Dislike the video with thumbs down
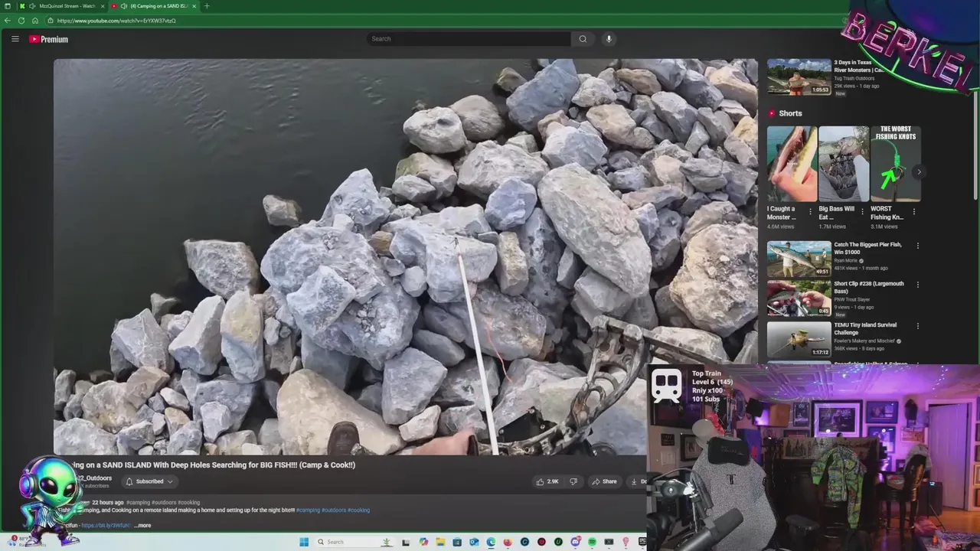Viewport: 980px width, 551px height. pos(573,481)
